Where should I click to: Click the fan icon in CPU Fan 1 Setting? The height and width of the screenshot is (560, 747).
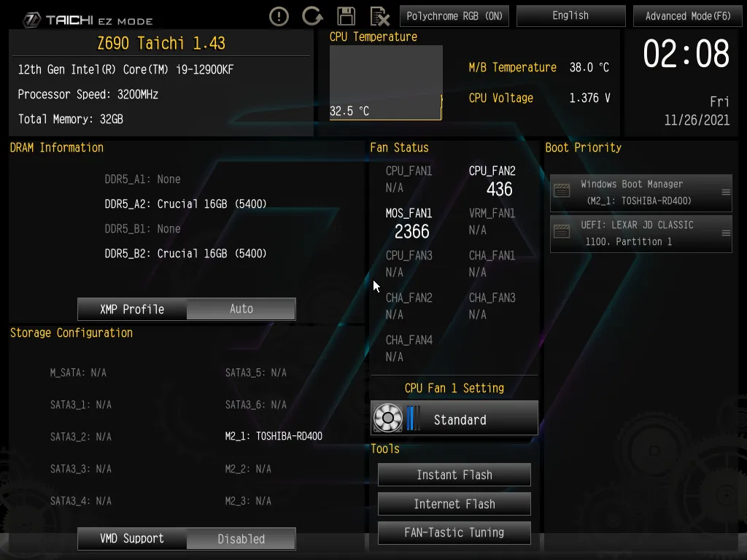click(x=388, y=418)
